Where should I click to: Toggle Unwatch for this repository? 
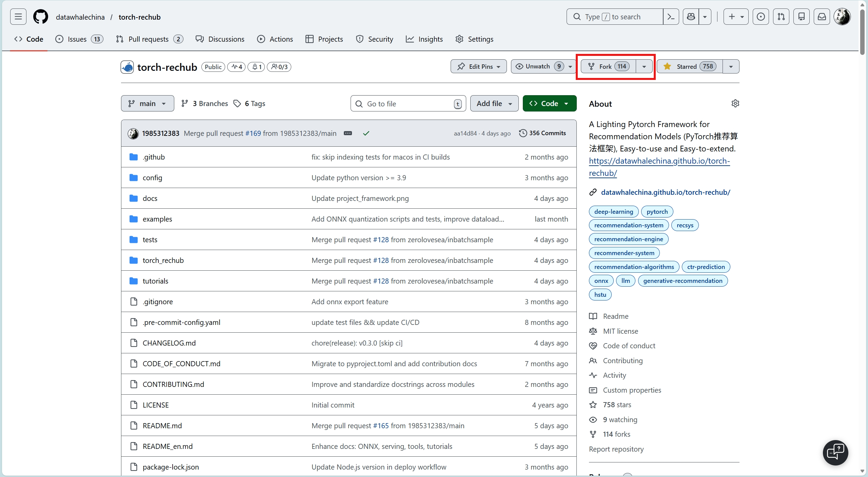click(537, 66)
